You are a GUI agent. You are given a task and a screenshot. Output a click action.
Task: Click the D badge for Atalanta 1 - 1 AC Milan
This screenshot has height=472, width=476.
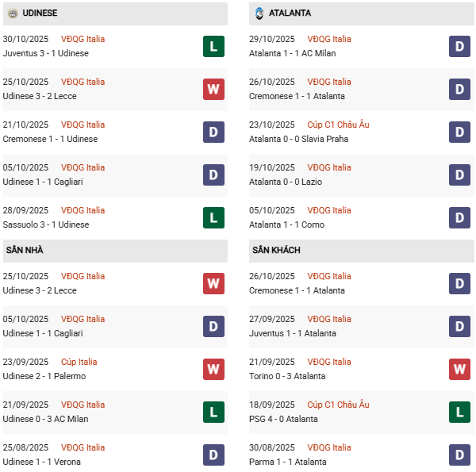pos(459,46)
